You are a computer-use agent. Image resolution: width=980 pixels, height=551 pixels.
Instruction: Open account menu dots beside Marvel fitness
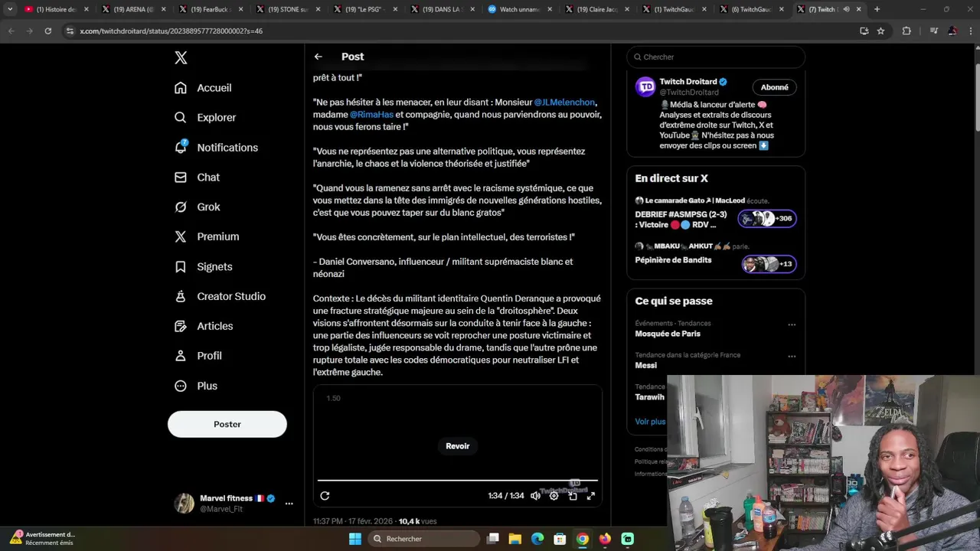tap(289, 504)
